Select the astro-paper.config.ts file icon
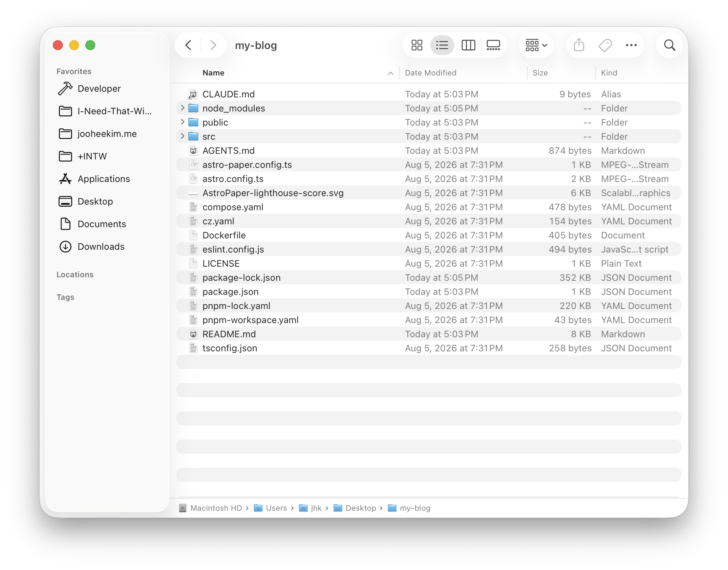Viewport: 728px width, 570px height. (193, 165)
